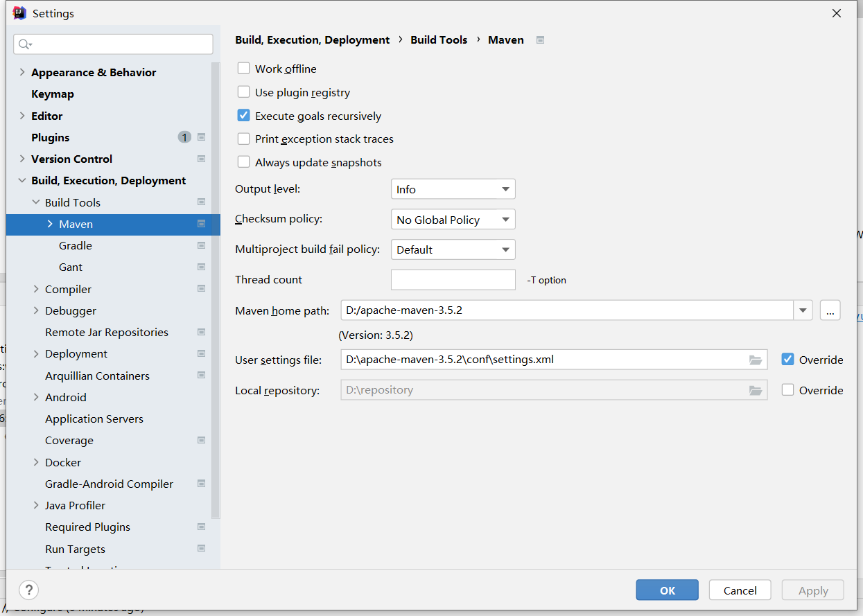Image resolution: width=863 pixels, height=616 pixels.
Task: Uncheck Execute goals recursively
Action: coord(244,116)
